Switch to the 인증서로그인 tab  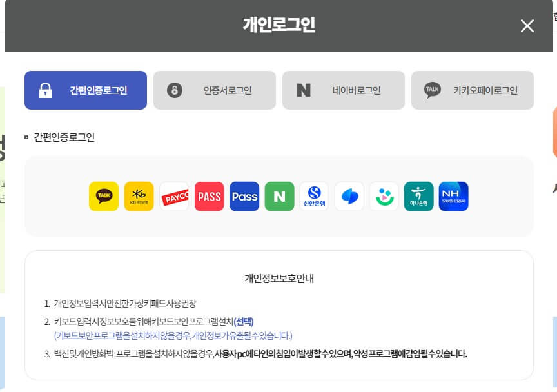click(x=214, y=90)
